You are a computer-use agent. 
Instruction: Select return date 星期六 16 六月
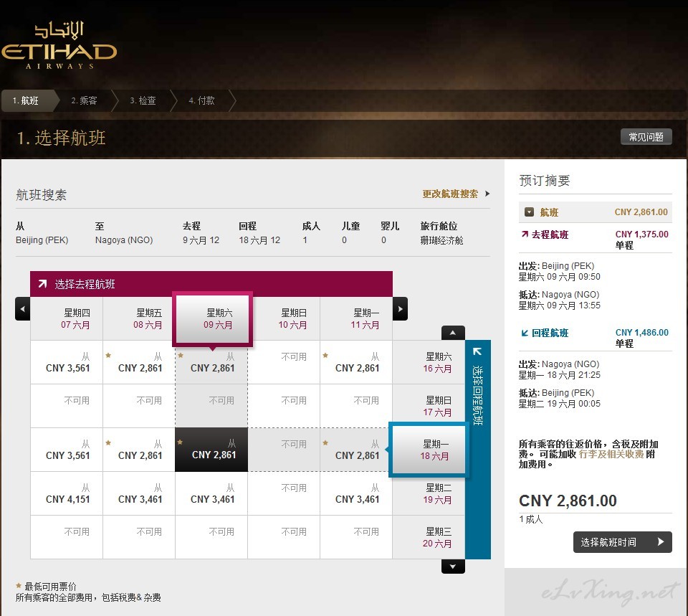[429, 362]
